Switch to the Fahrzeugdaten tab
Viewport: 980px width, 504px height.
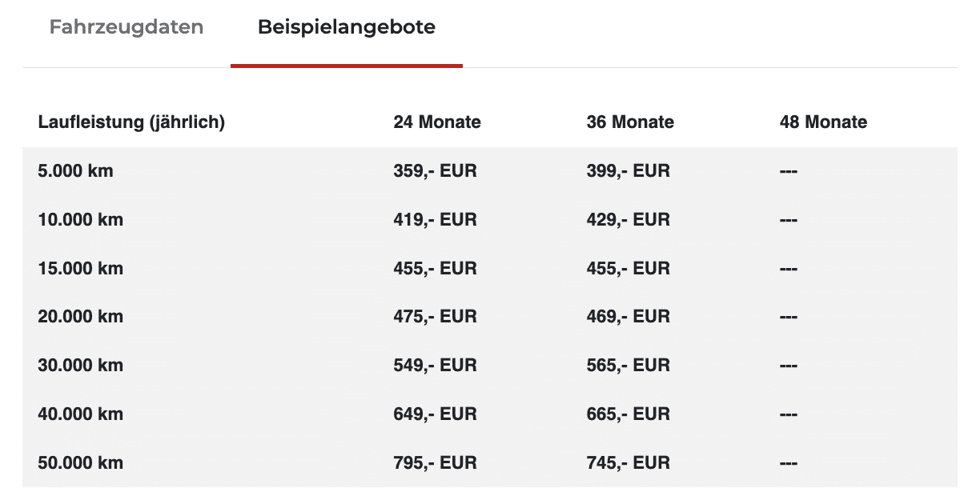127,27
